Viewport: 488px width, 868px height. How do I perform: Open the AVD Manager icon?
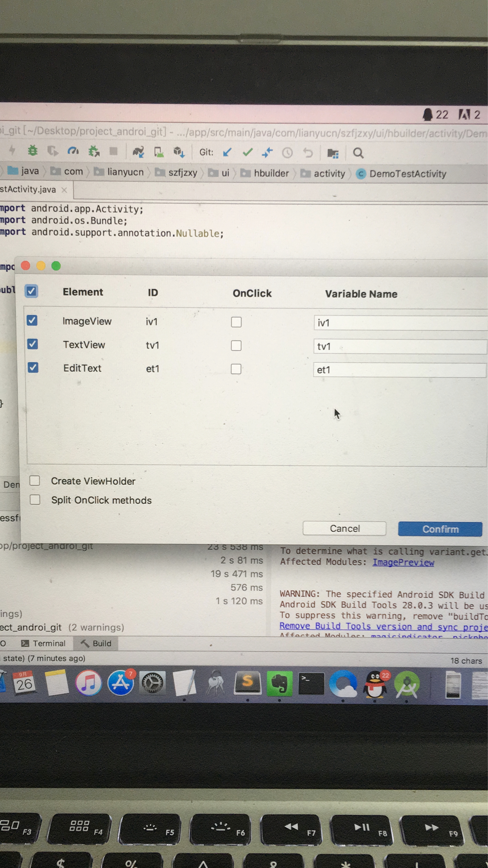159,152
